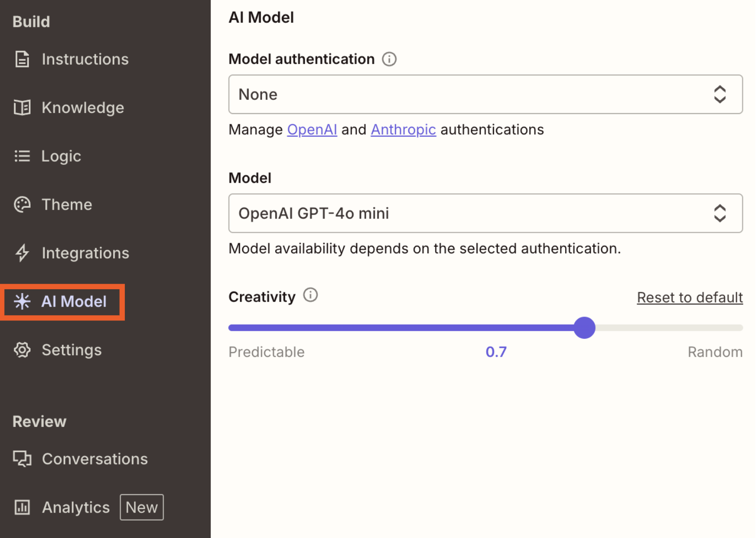Expand the model dropdown chevron
The height and width of the screenshot is (538, 756).
pos(720,213)
